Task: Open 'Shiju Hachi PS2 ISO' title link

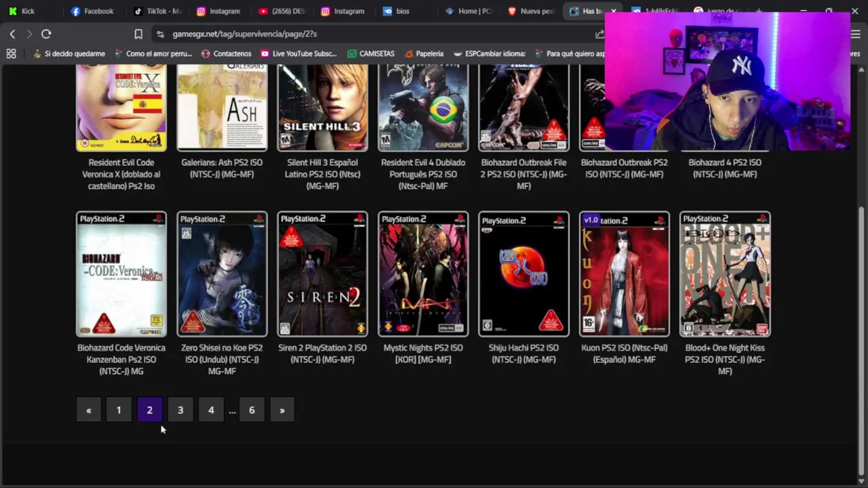Action: pos(524,353)
